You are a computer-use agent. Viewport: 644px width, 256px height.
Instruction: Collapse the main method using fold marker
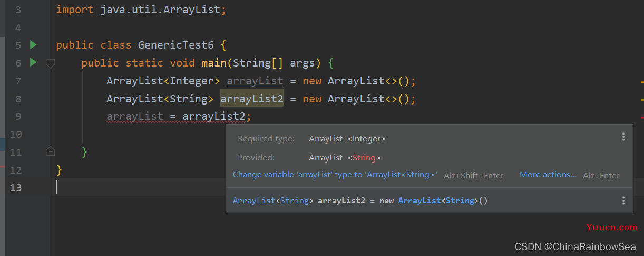[51, 63]
